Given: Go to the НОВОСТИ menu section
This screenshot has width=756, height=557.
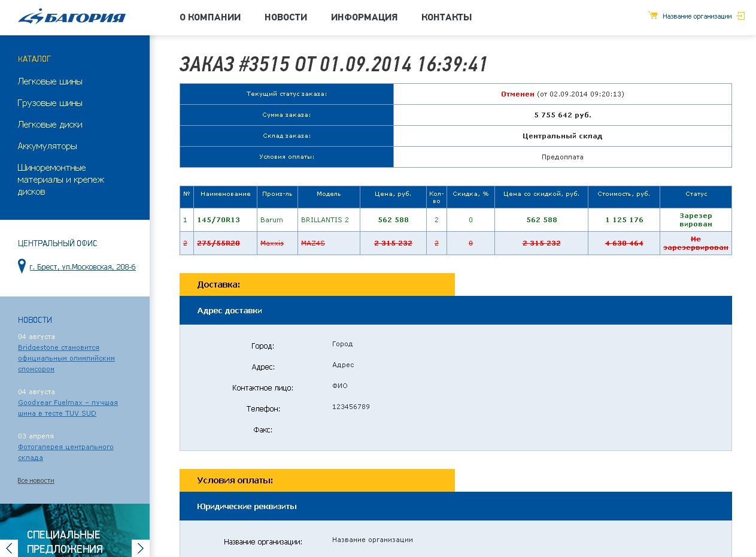Looking at the screenshot, I should (286, 17).
